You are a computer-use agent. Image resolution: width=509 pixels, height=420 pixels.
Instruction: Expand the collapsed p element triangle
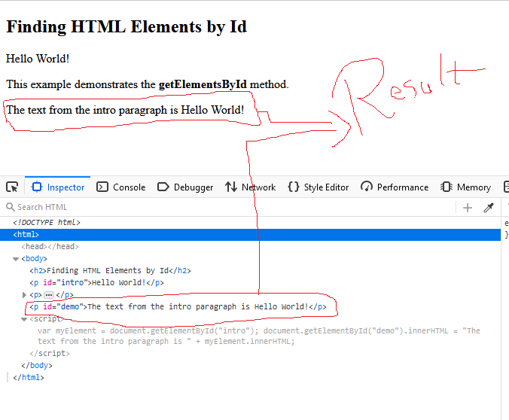pos(24,295)
